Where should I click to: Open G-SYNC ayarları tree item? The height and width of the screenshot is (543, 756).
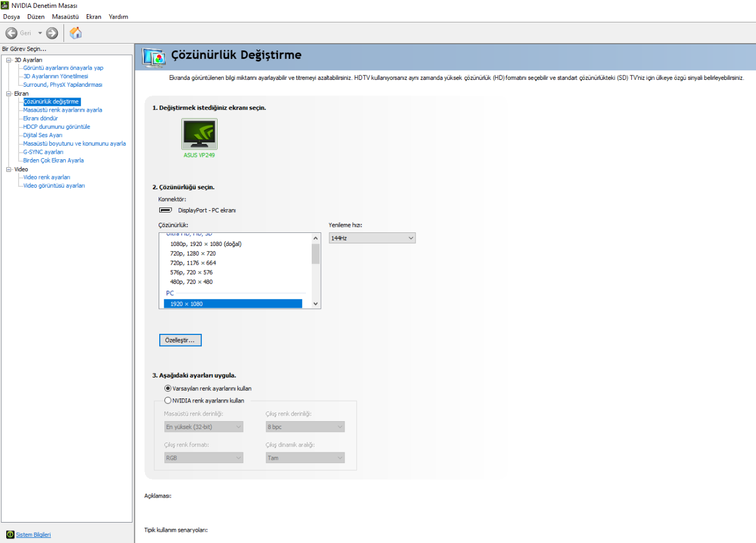tap(43, 152)
